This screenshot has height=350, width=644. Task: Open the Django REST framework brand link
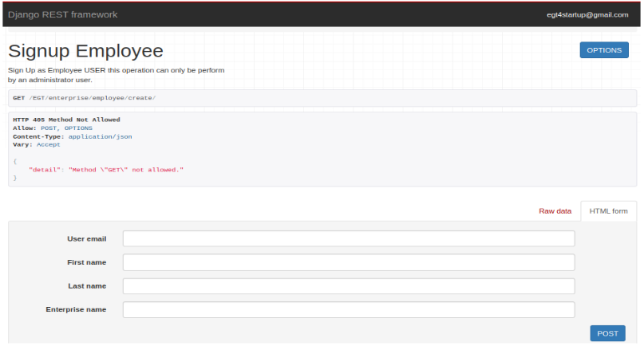coord(62,15)
